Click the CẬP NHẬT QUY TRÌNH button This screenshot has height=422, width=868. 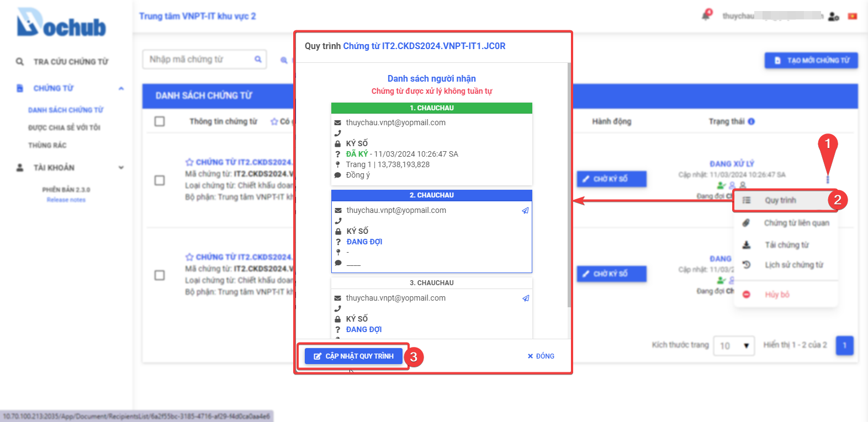coord(353,356)
